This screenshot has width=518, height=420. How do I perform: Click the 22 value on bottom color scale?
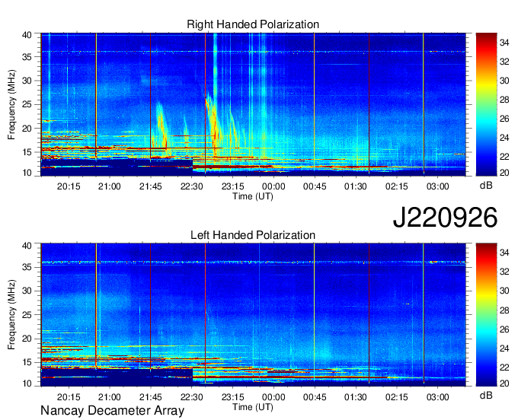[504, 367]
